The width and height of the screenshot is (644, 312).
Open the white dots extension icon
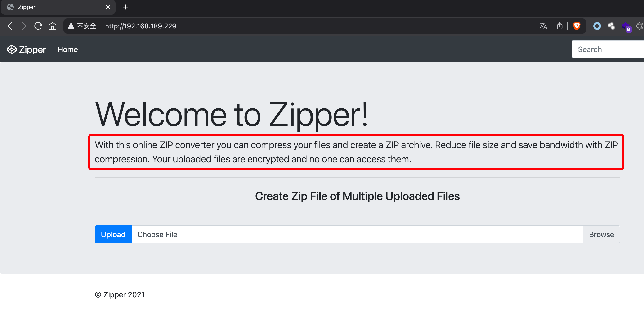click(x=611, y=26)
